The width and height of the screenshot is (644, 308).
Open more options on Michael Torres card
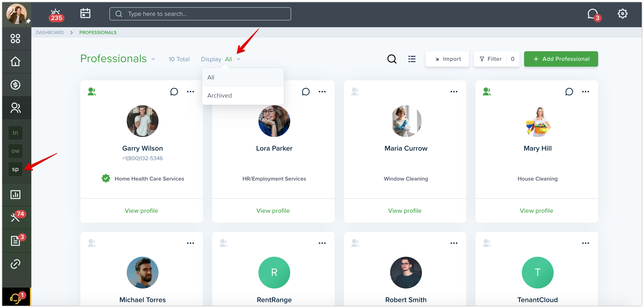tap(191, 243)
